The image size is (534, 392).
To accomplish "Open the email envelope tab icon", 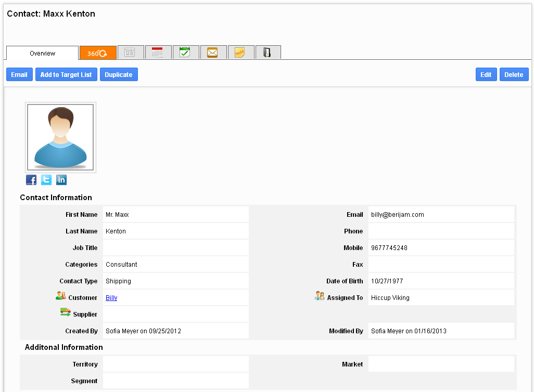I will [x=212, y=53].
